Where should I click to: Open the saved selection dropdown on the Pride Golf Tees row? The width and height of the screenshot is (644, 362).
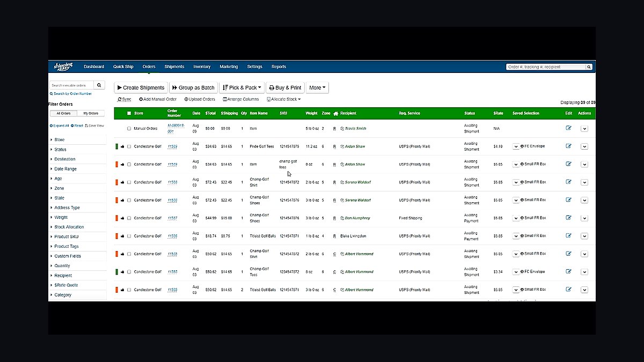[x=516, y=146]
